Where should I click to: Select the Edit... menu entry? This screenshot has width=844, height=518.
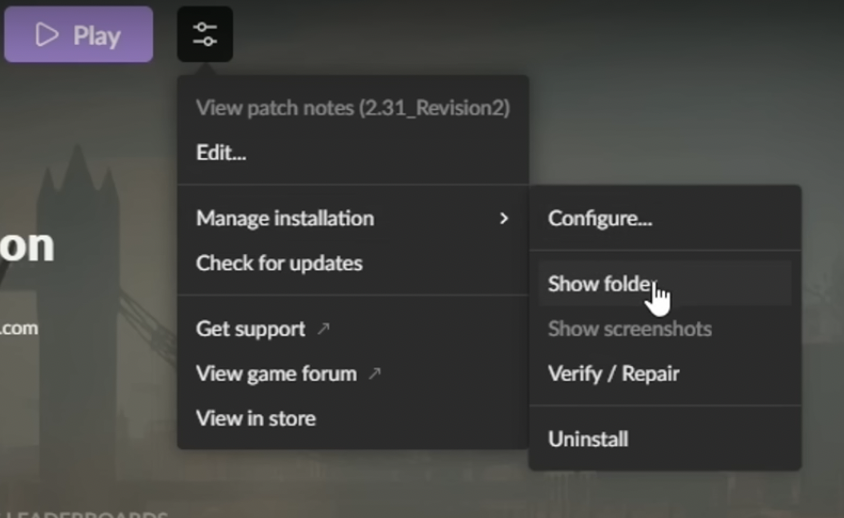coord(221,153)
